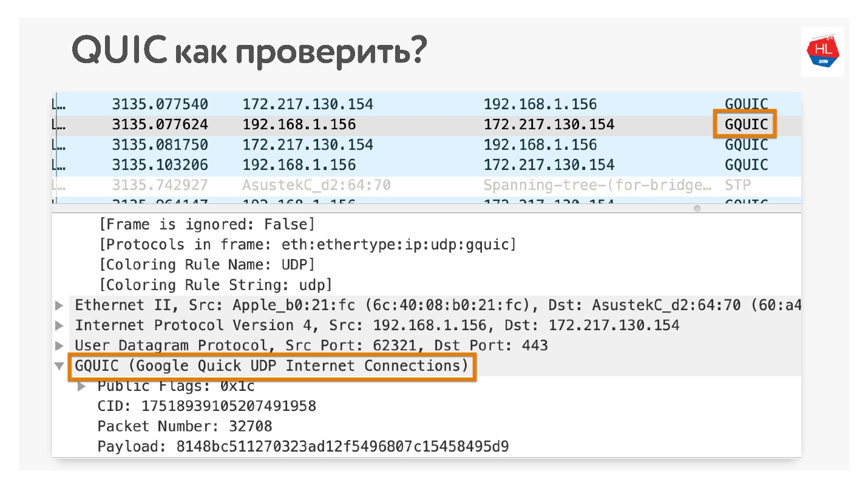The width and height of the screenshot is (868, 488).
Task: Select the 'Frame is ignored: False' line
Action: tap(207, 225)
